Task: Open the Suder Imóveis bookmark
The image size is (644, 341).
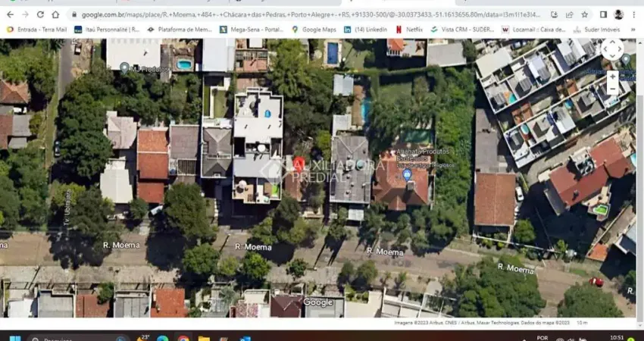Action: [x=597, y=30]
